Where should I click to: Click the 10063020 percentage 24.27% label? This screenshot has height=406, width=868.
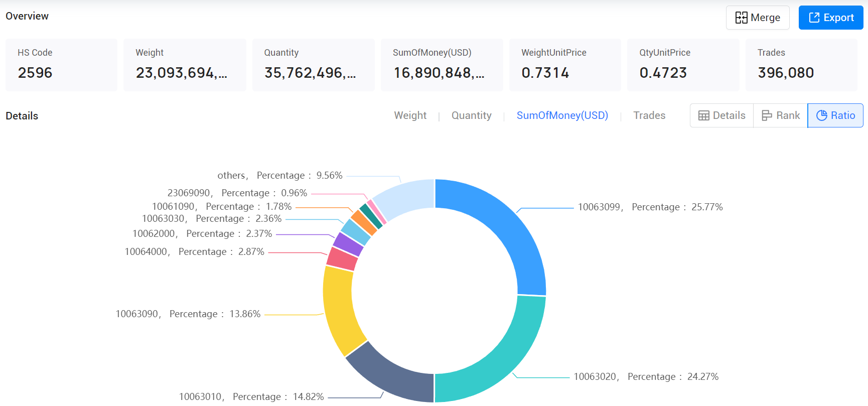coord(646,376)
